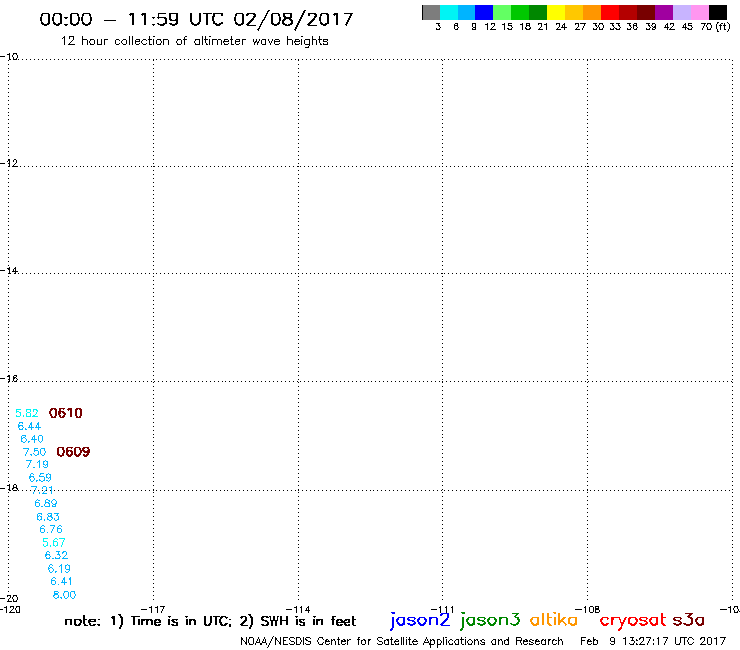
Task: Click the 6.83 wave height value
Action: click(x=48, y=517)
